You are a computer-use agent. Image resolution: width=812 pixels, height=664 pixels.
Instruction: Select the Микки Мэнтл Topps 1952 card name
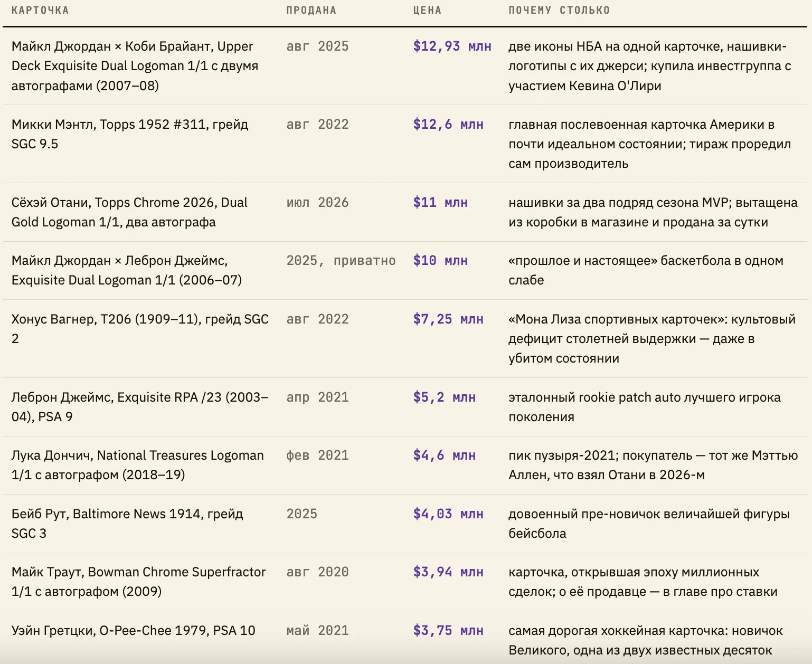click(130, 134)
